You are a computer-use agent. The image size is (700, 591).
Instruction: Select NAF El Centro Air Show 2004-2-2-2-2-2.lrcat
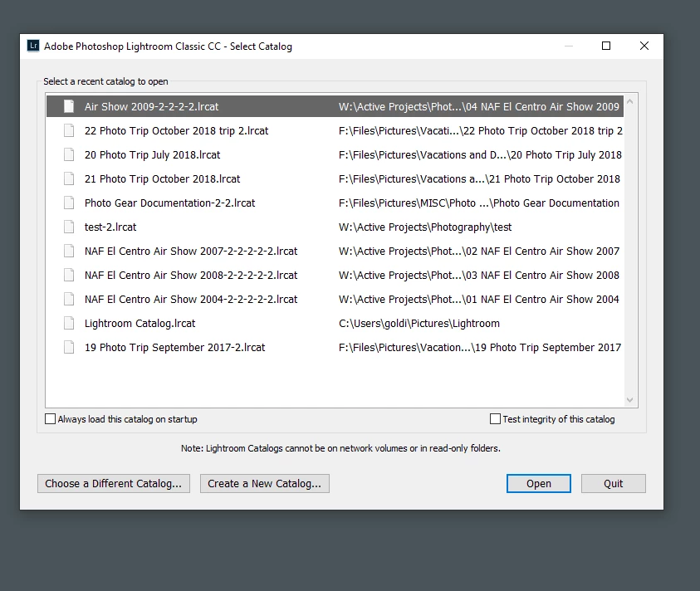point(191,300)
